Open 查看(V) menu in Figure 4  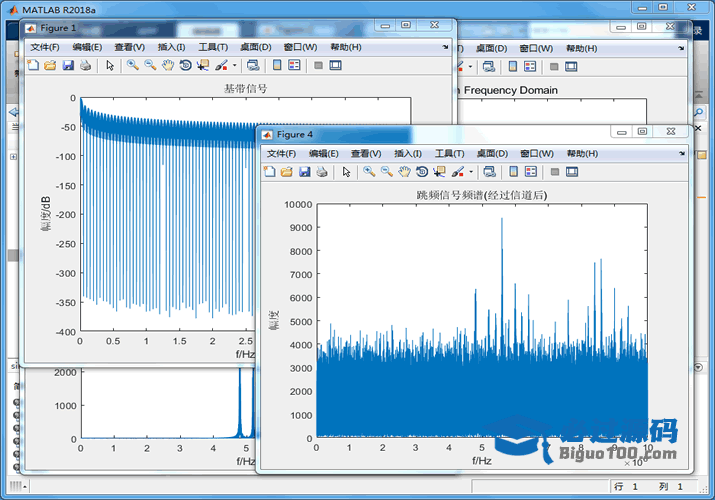pyautogui.click(x=366, y=154)
